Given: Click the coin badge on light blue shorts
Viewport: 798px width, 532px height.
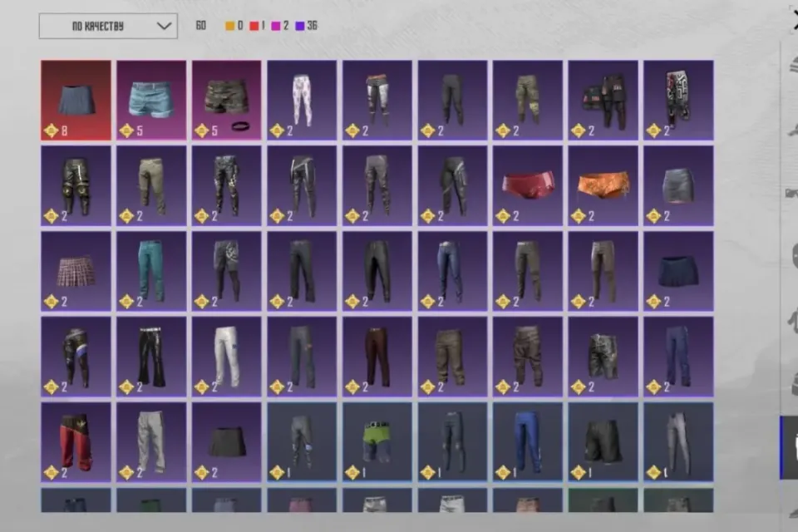Looking at the screenshot, I should pyautogui.click(x=126, y=131).
